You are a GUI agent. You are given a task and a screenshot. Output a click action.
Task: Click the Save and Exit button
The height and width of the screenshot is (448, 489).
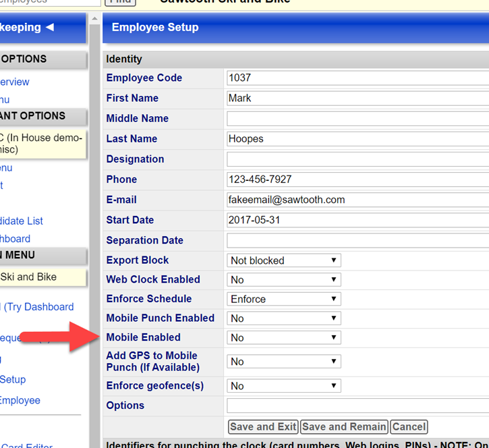tap(263, 426)
